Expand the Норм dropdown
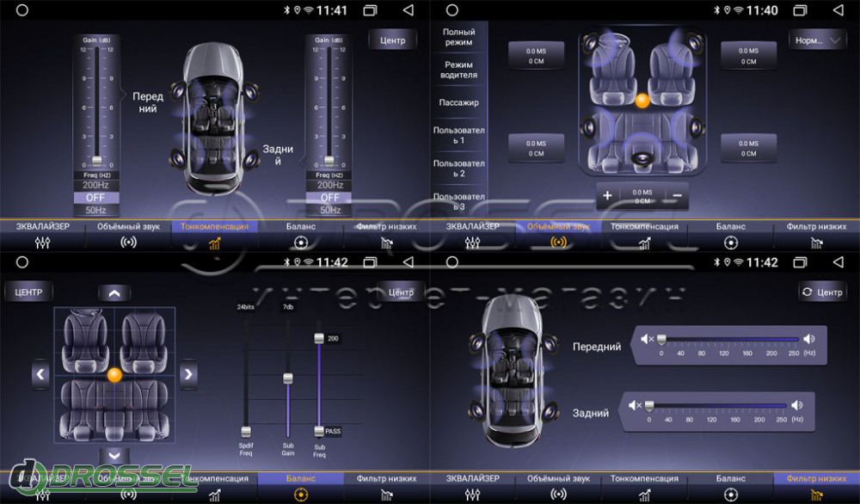 coord(818,40)
